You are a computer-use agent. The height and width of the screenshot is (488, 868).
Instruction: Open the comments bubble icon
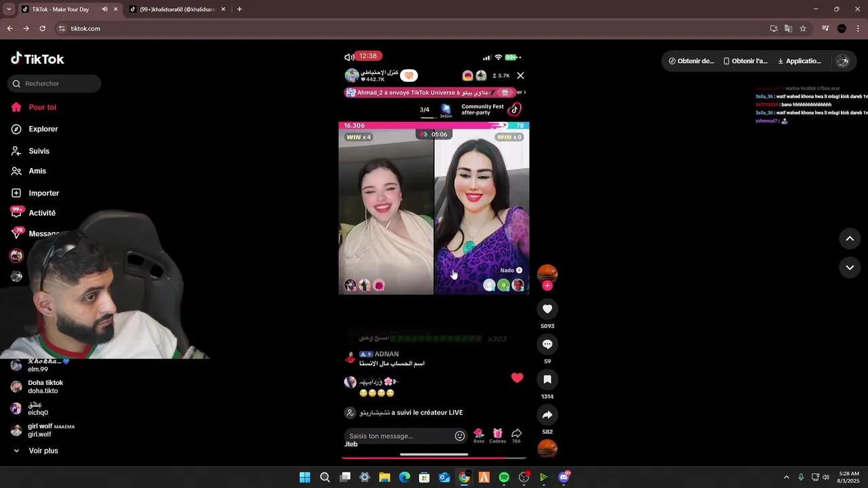coord(547,344)
